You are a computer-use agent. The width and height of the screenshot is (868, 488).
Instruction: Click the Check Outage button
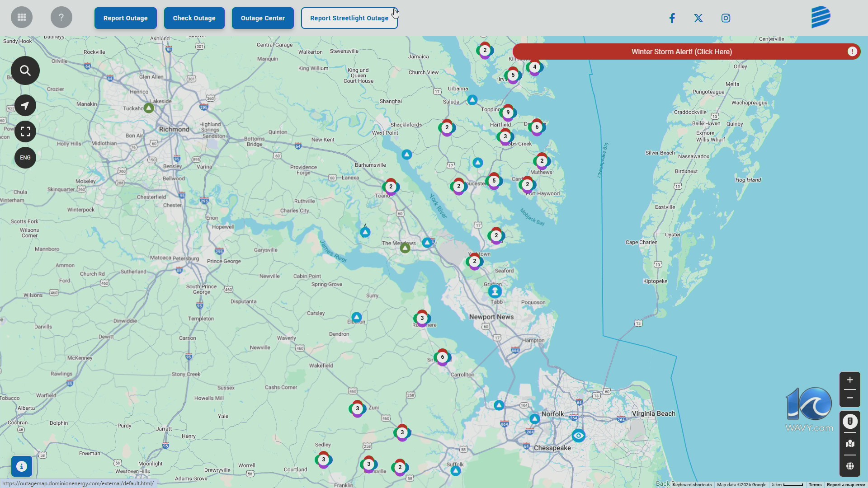pyautogui.click(x=194, y=18)
